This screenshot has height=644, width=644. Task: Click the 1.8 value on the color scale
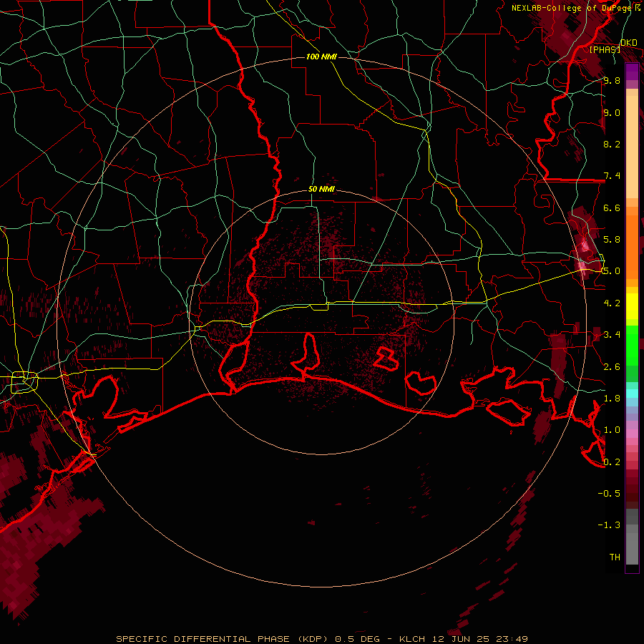click(x=612, y=399)
